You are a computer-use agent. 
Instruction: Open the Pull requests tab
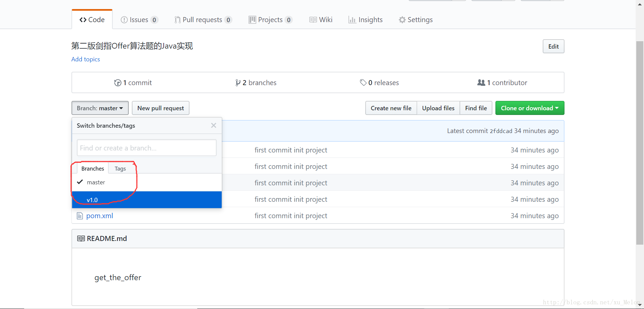click(203, 20)
